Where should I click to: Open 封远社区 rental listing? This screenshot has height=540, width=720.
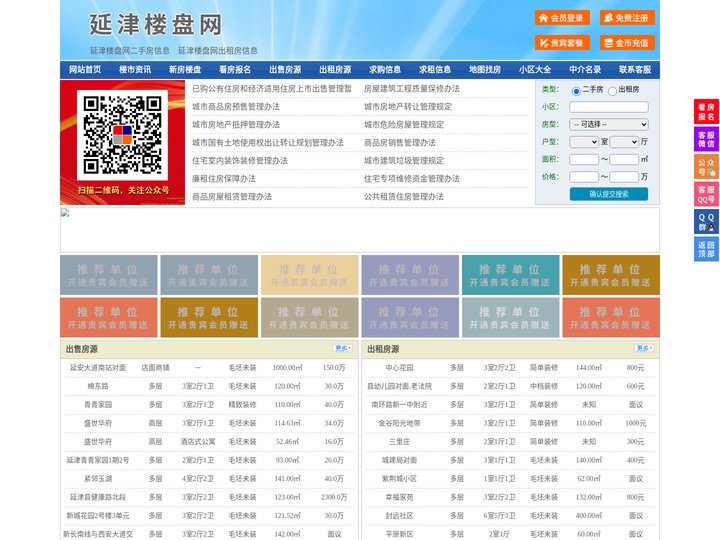click(x=399, y=515)
